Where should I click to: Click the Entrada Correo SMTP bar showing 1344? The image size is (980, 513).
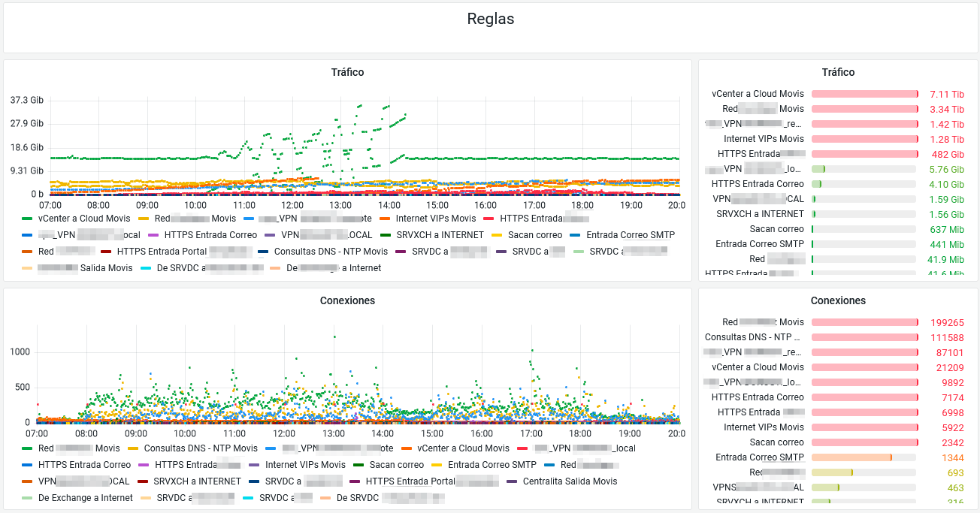click(864, 457)
